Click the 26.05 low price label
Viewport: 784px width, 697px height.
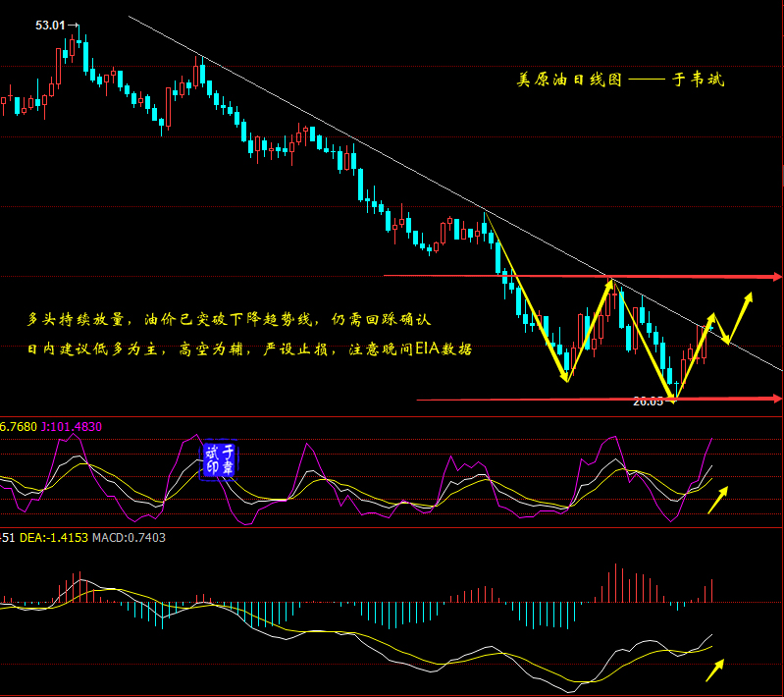[648, 401]
